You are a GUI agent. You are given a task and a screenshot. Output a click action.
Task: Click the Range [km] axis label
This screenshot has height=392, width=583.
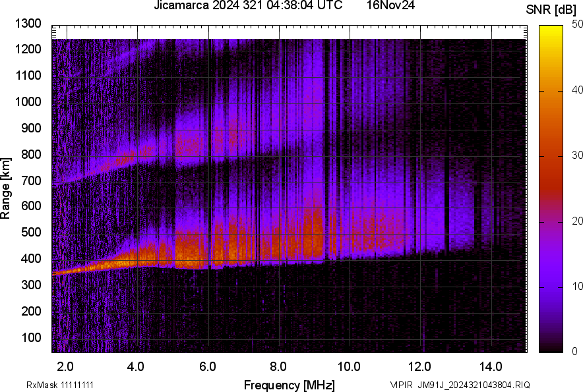point(5,188)
